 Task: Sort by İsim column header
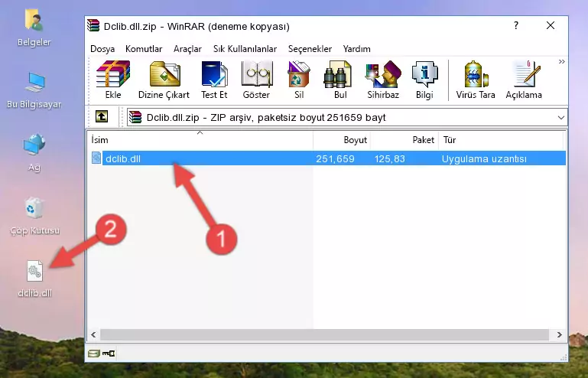(200, 140)
